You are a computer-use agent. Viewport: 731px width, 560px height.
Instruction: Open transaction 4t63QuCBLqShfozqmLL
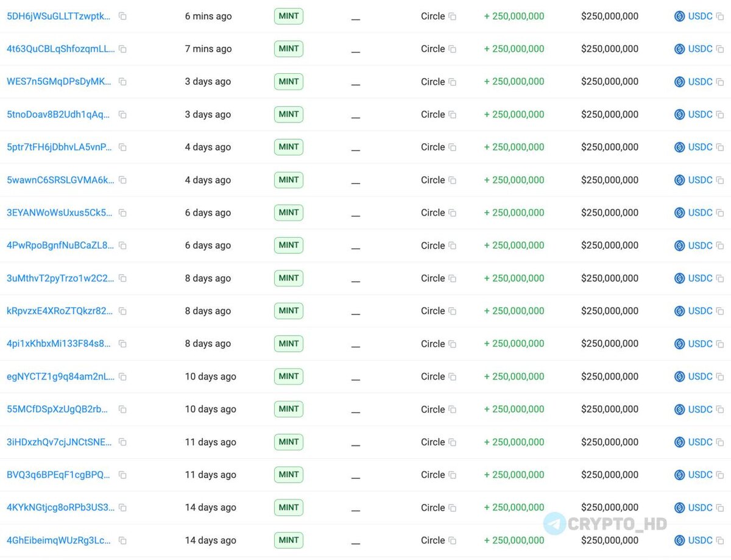61,49
